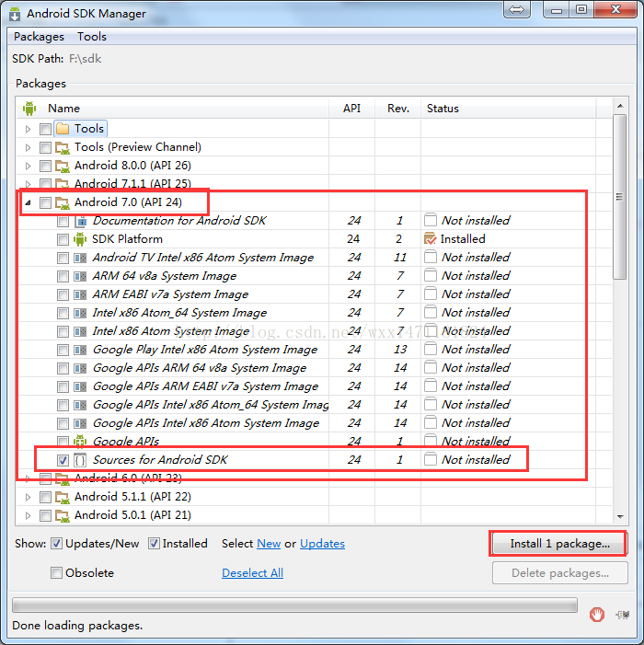Click the Google APIs Intel x86 Atom_64 image icon
Viewport: 644px width, 645px height.
click(x=80, y=405)
